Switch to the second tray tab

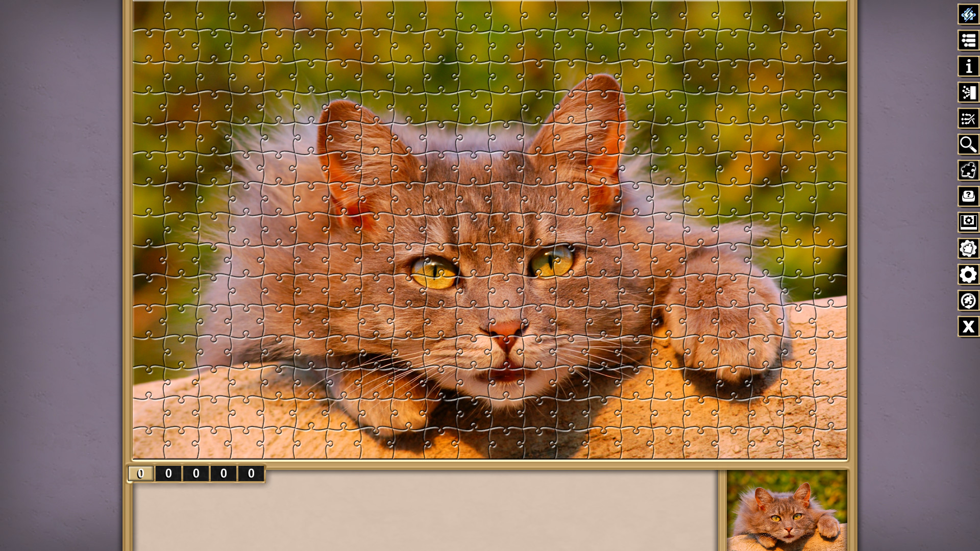[x=169, y=473]
